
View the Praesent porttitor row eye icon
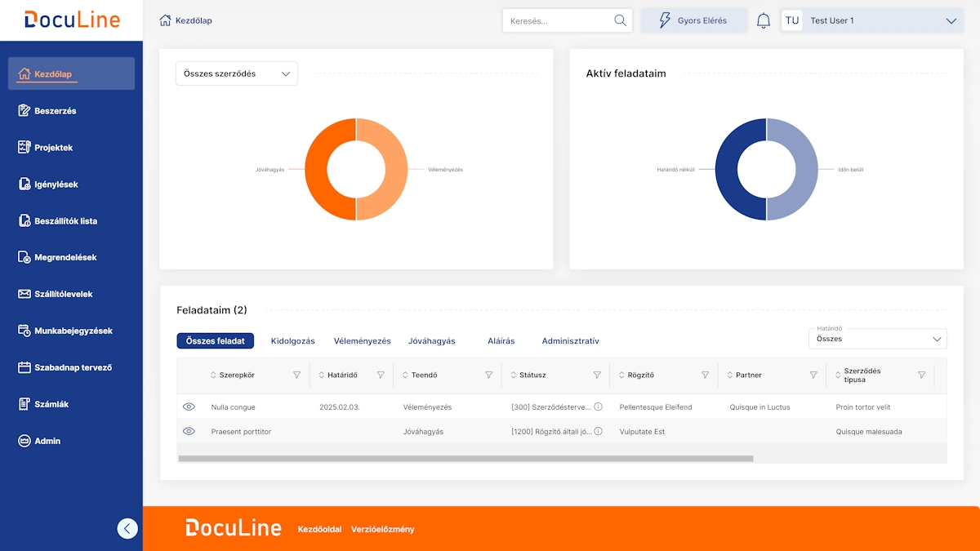(x=189, y=431)
